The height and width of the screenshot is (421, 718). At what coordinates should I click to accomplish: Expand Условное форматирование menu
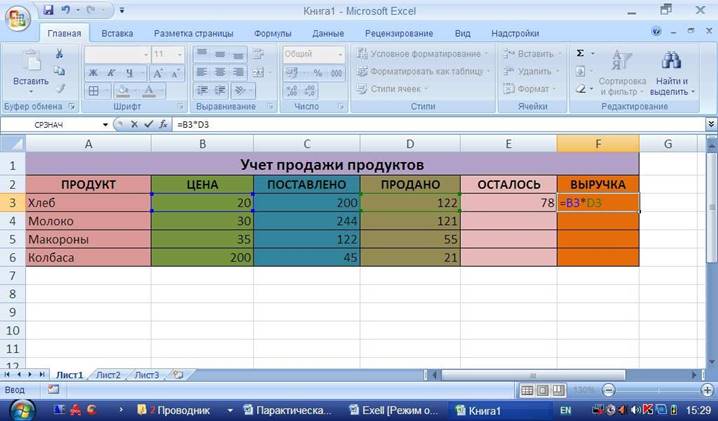pyautogui.click(x=421, y=54)
